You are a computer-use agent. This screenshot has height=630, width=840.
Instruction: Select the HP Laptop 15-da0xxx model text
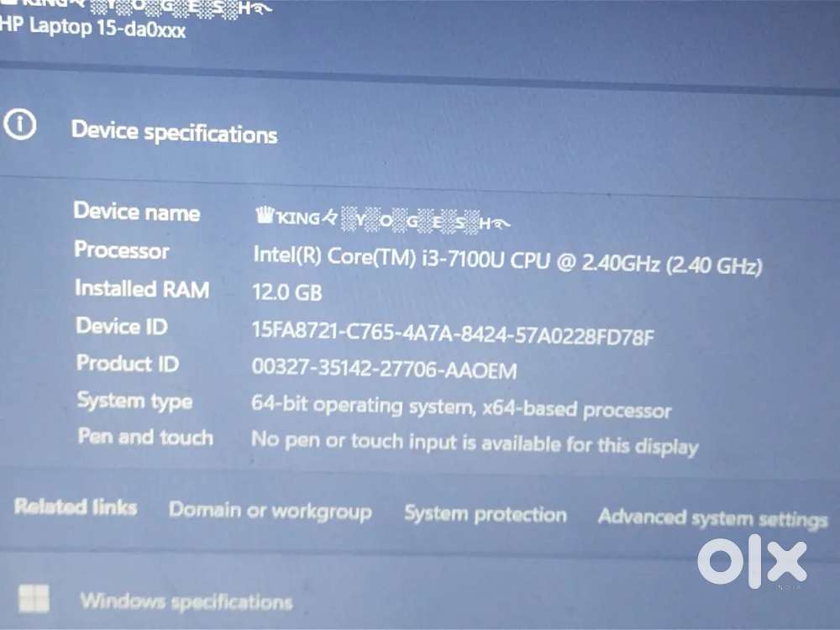92,27
